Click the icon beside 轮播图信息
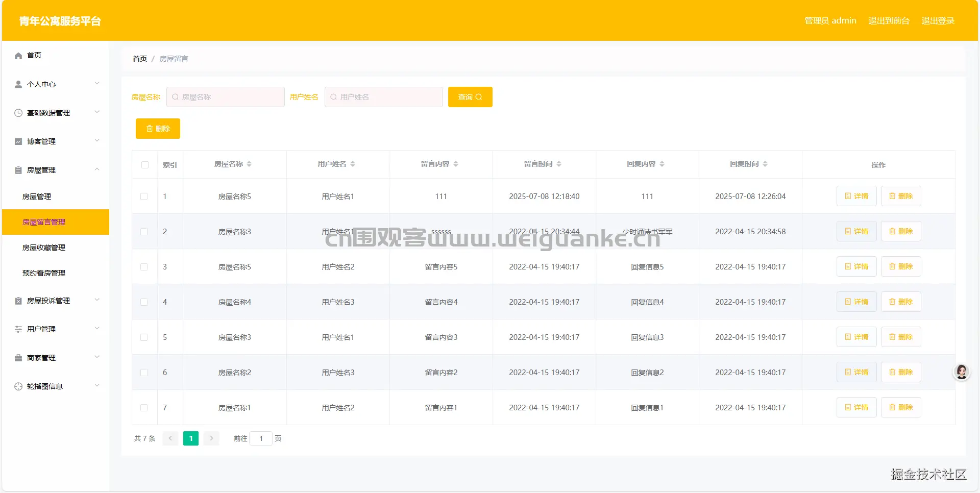980x493 pixels. [18, 386]
